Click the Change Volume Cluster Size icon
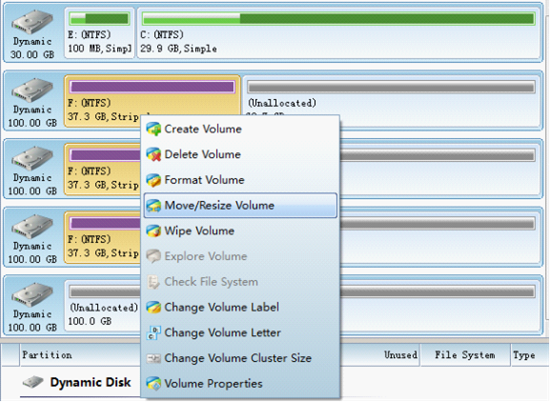 (154, 358)
